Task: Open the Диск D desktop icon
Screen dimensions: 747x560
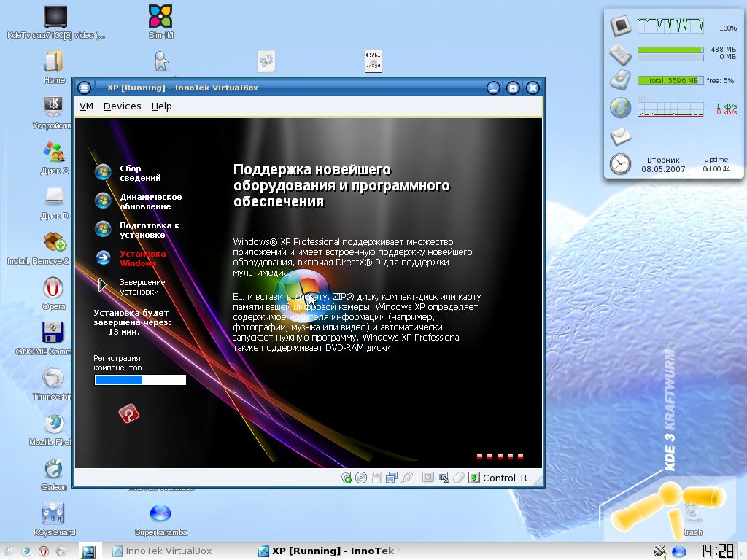Action: pos(54,203)
